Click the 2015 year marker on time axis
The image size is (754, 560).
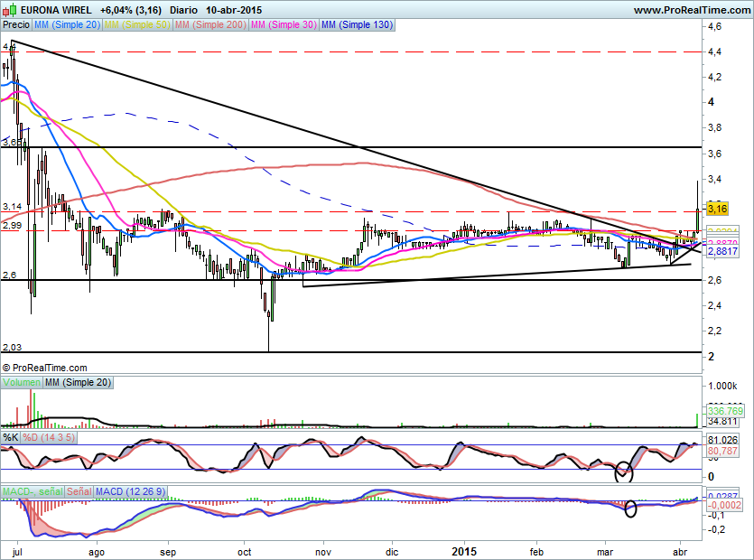click(464, 550)
